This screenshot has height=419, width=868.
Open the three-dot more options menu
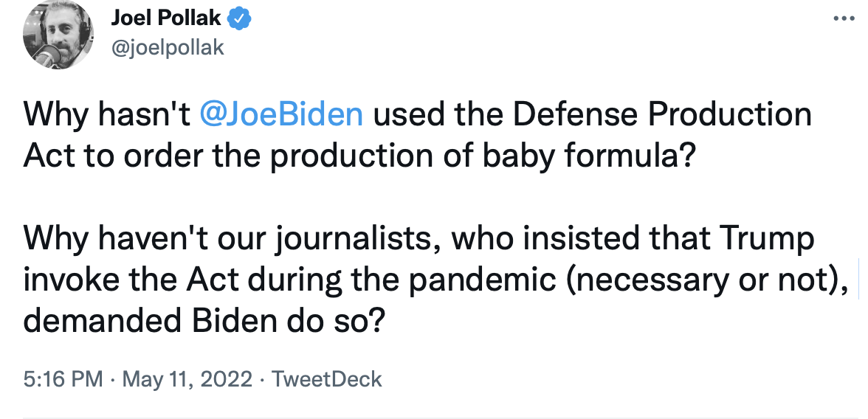click(x=844, y=19)
